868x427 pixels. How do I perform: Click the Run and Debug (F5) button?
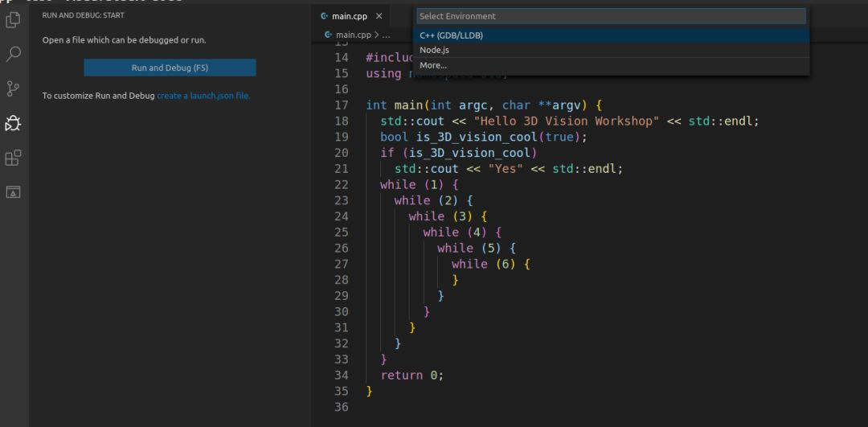click(170, 68)
